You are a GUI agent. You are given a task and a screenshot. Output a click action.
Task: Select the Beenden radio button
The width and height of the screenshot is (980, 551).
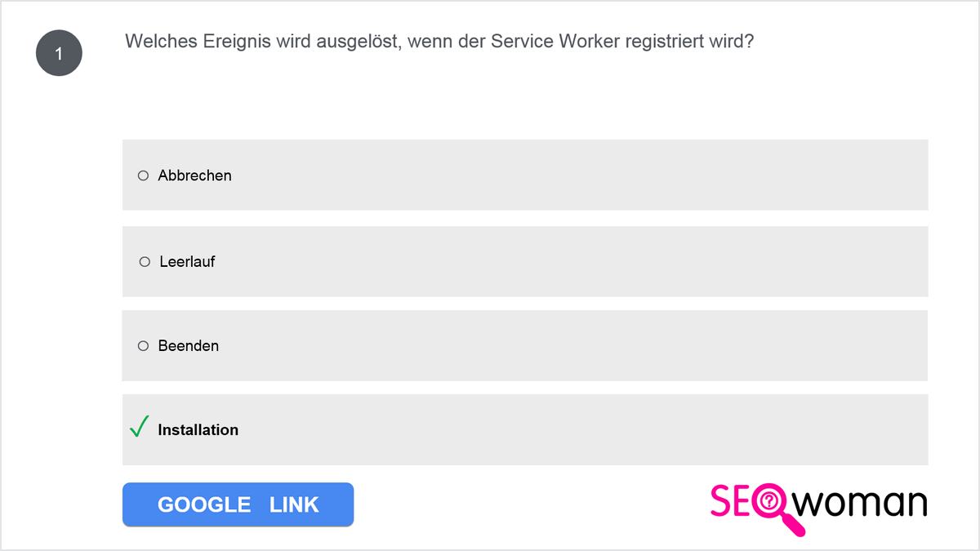point(143,346)
